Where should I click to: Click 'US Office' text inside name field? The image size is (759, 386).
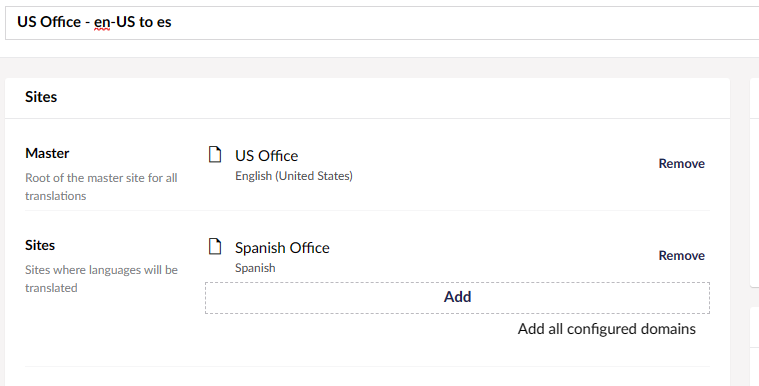[49, 22]
